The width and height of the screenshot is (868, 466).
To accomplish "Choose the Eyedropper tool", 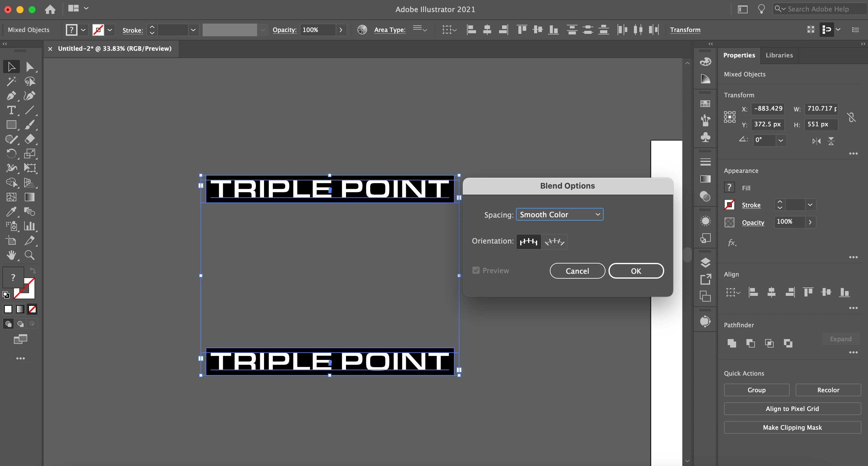I will pyautogui.click(x=11, y=212).
